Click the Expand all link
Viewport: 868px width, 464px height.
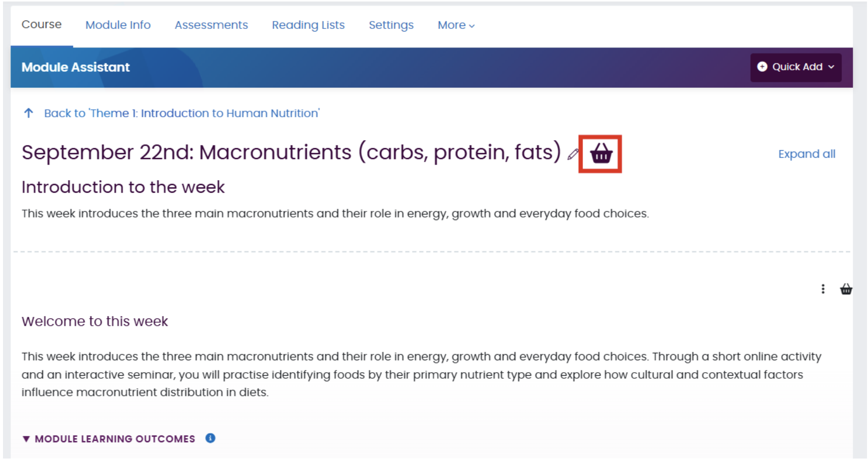pos(806,154)
